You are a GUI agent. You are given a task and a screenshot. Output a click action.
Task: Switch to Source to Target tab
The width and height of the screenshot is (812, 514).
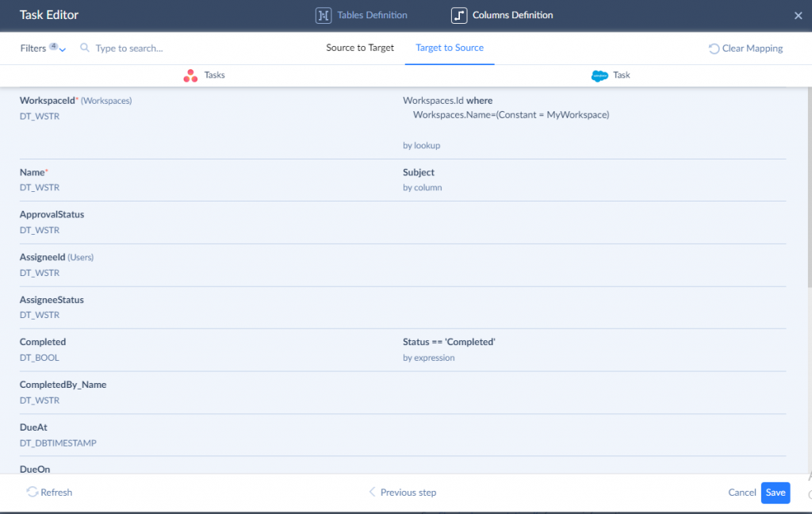click(x=360, y=48)
